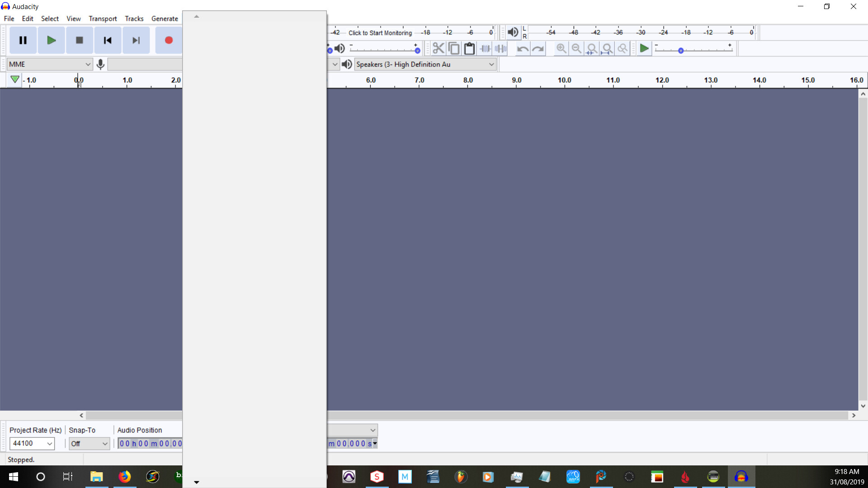This screenshot has width=868, height=488.
Task: Click the Silence audio selection icon
Action: point(500,48)
